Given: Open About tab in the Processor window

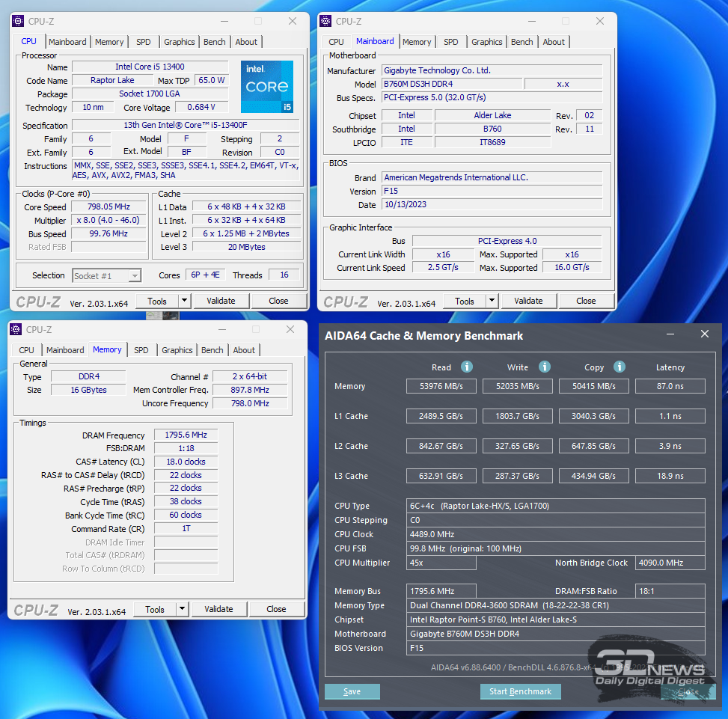Looking at the screenshot, I should point(246,42).
